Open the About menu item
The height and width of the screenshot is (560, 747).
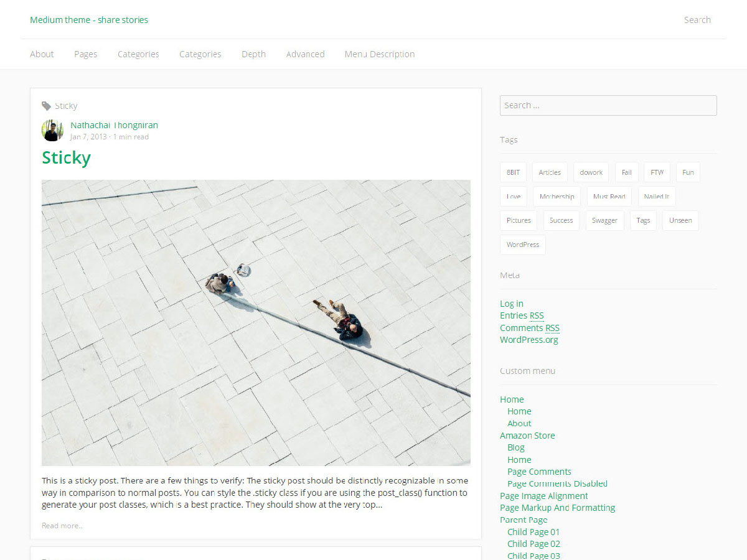pyautogui.click(x=42, y=54)
